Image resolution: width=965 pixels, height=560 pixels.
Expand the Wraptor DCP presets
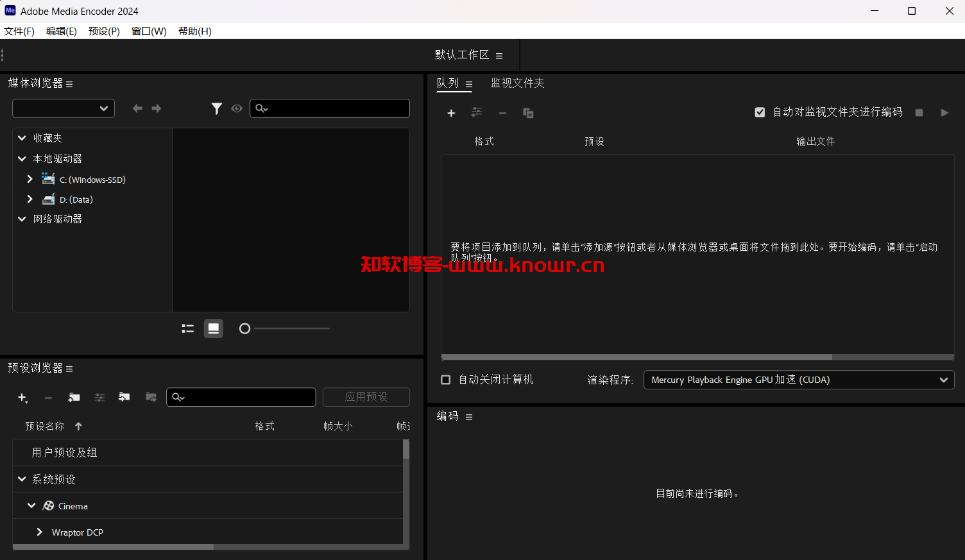tap(39, 532)
